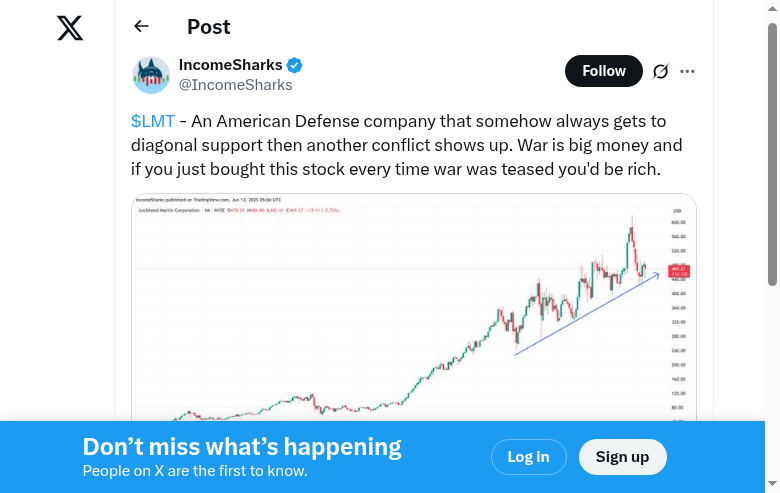Image resolution: width=780 pixels, height=493 pixels.
Task: Click the IncomeSharks display name
Action: click(230, 65)
